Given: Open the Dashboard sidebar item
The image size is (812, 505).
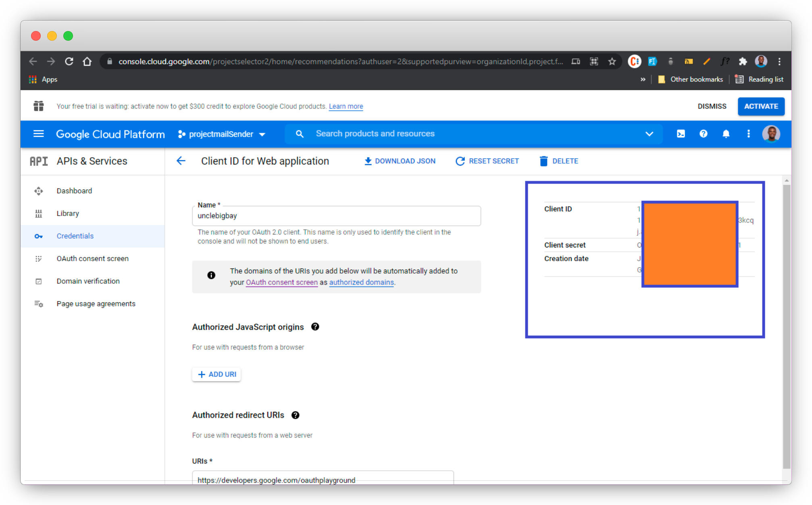Looking at the screenshot, I should click(93, 191).
